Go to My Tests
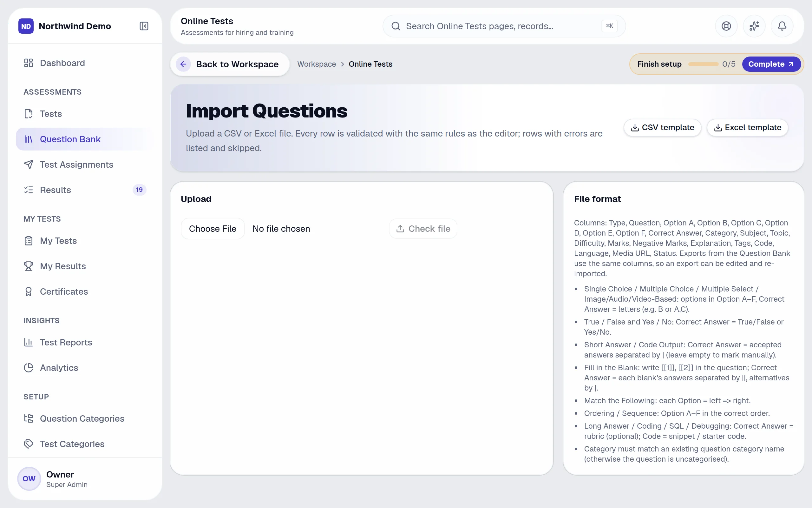Image resolution: width=812 pixels, height=508 pixels. point(85,241)
